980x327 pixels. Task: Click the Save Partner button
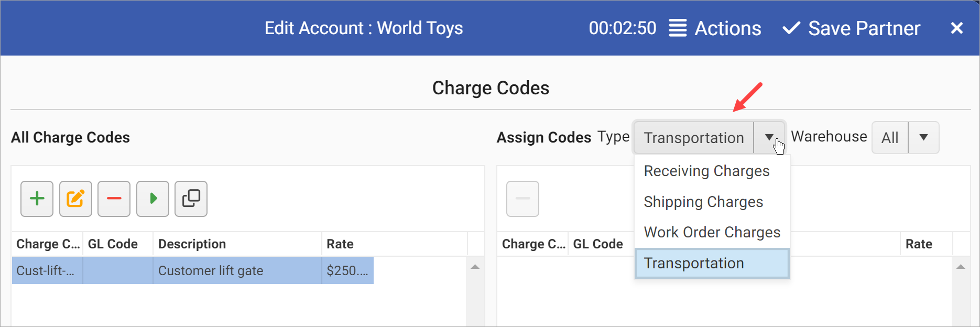coord(865,28)
